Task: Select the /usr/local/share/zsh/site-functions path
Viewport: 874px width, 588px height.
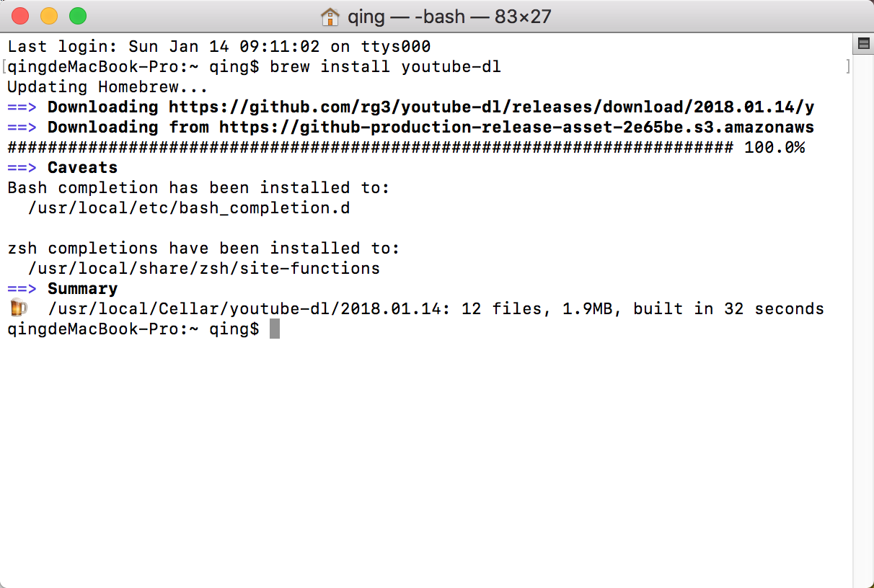Action: point(204,269)
